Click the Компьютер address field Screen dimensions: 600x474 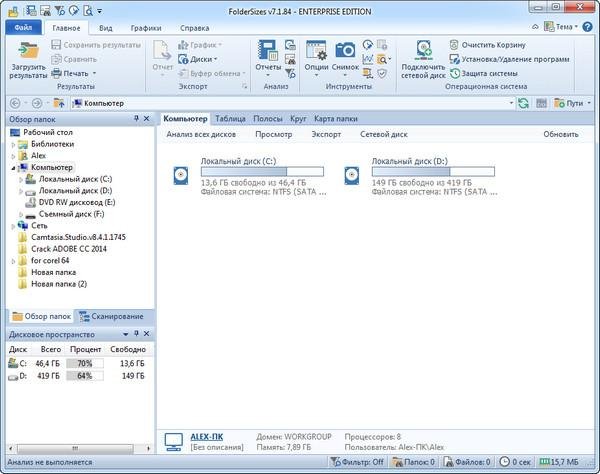[x=292, y=103]
